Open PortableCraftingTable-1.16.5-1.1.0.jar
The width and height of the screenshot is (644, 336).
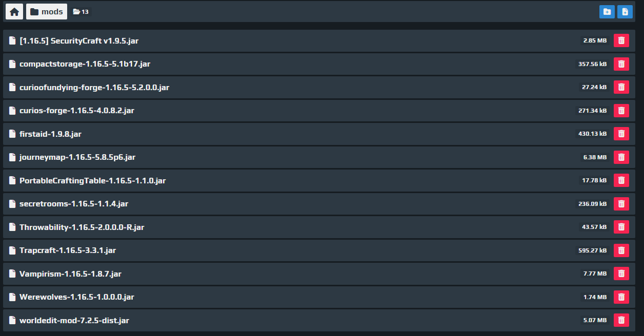92,180
